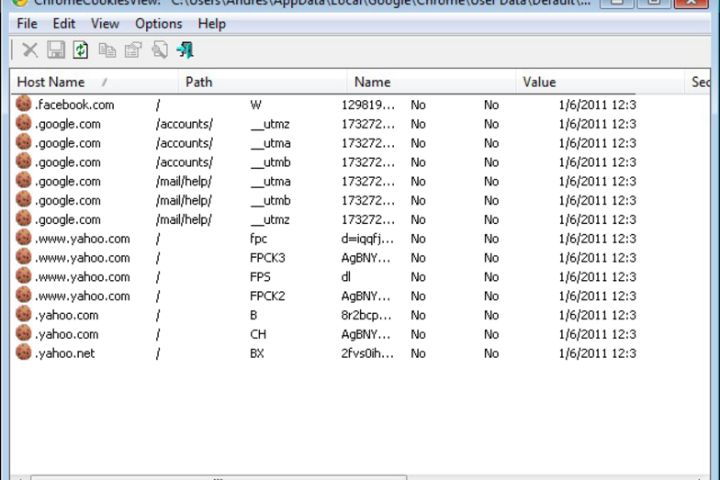
Task: Click the Save selected items floppy icon
Action: pos(56,50)
